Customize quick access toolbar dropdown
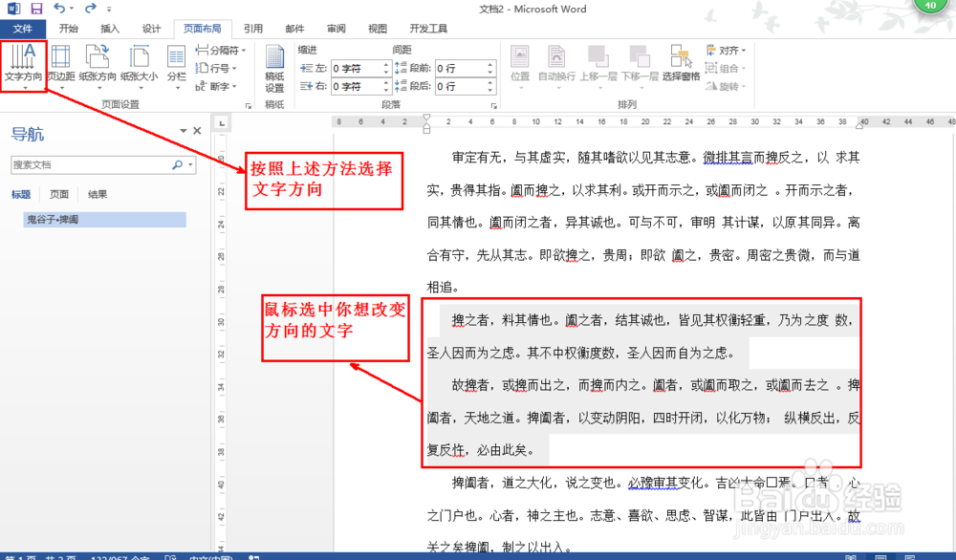956x560 pixels. pos(109,10)
